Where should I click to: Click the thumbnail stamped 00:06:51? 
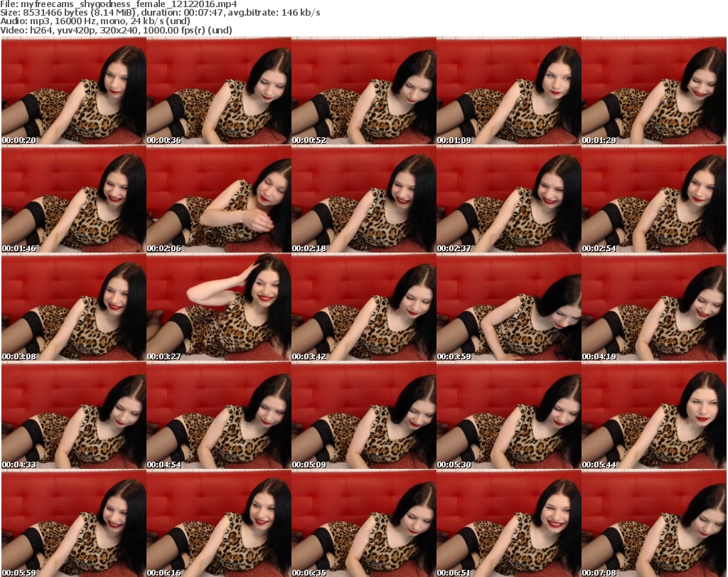[x=509, y=524]
